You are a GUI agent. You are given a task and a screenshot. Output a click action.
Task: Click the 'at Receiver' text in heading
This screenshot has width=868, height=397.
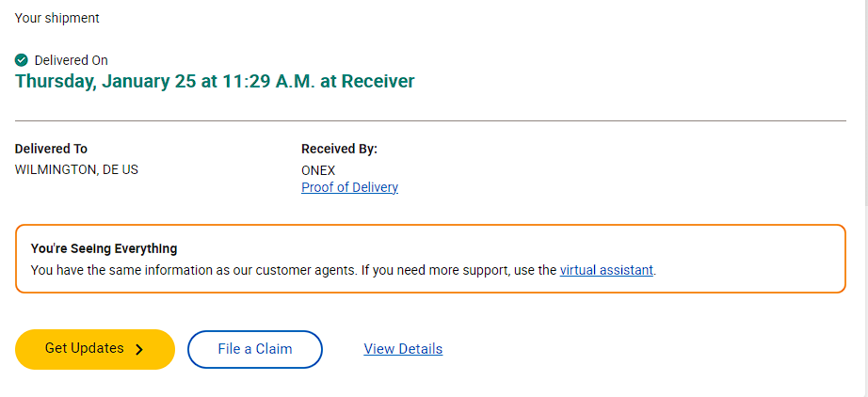click(x=367, y=81)
